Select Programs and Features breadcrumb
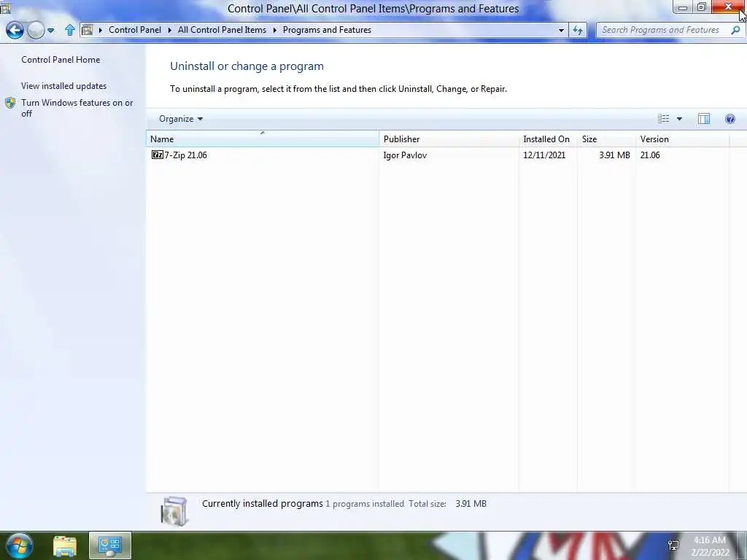Screen dimensions: 747x560 [x=327, y=29]
